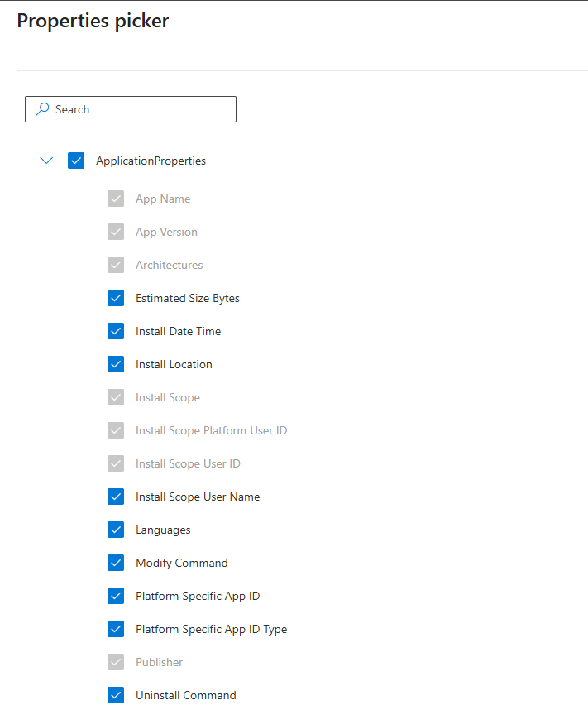Click the App Version checkbox

click(x=116, y=232)
